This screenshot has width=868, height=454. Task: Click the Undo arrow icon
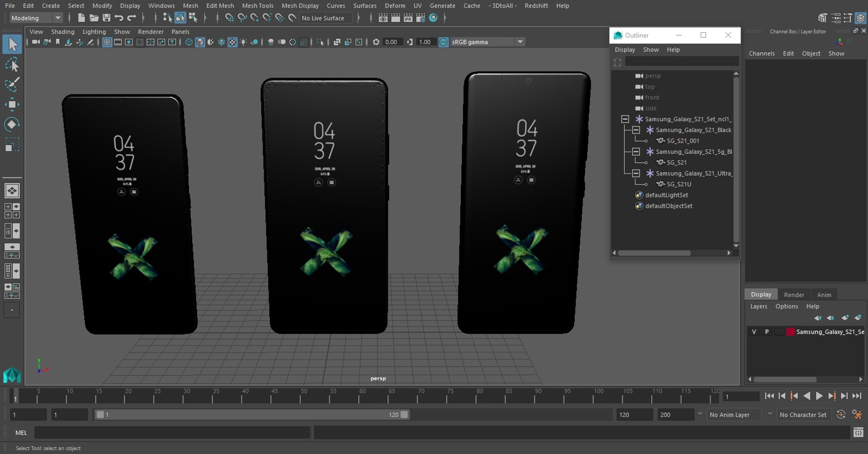[x=119, y=18]
